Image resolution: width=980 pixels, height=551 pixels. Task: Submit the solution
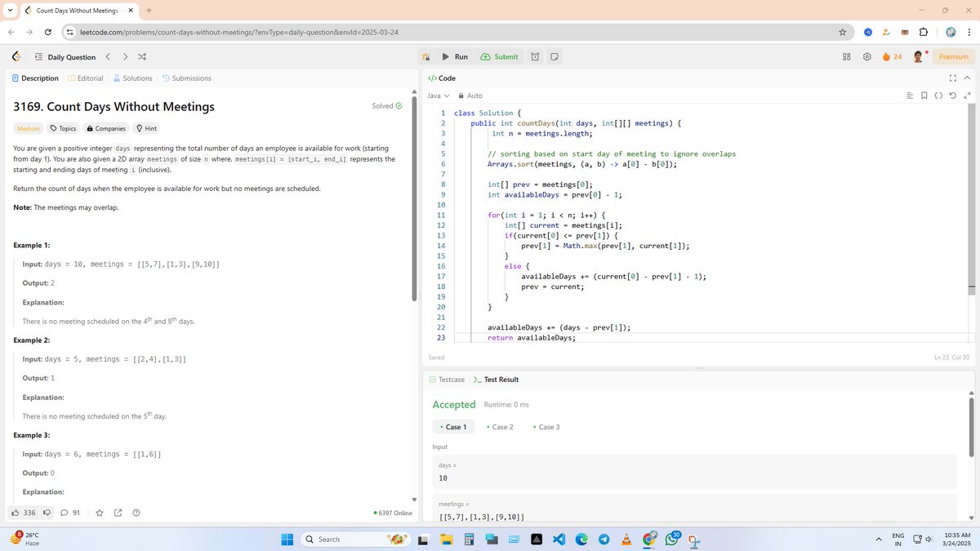(x=500, y=57)
